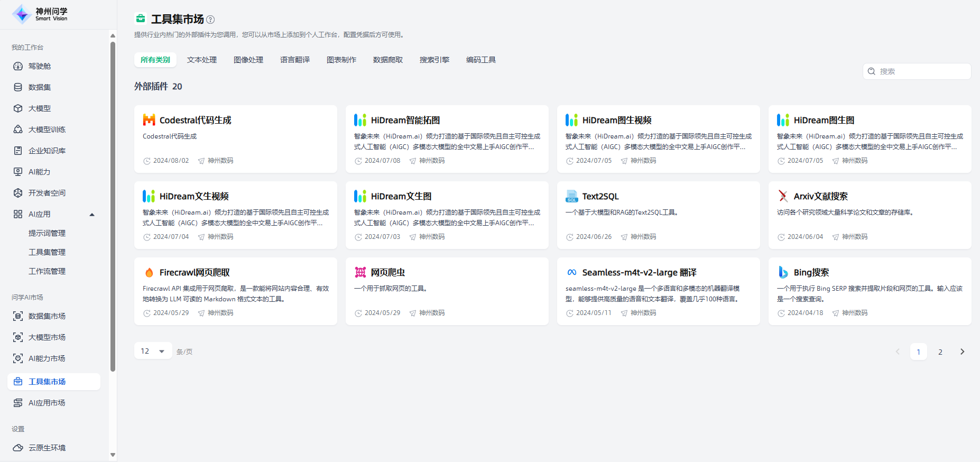
Task: Switch to the 编码工具 tab
Action: [x=481, y=60]
